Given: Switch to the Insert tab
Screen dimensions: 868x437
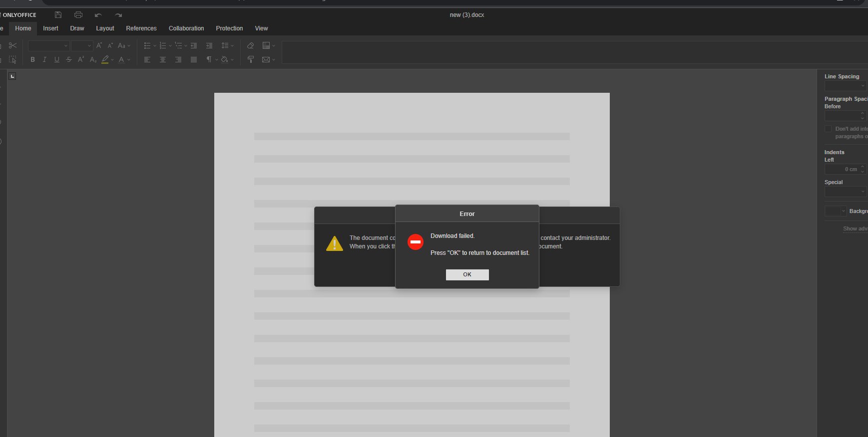Looking at the screenshot, I should (x=50, y=28).
